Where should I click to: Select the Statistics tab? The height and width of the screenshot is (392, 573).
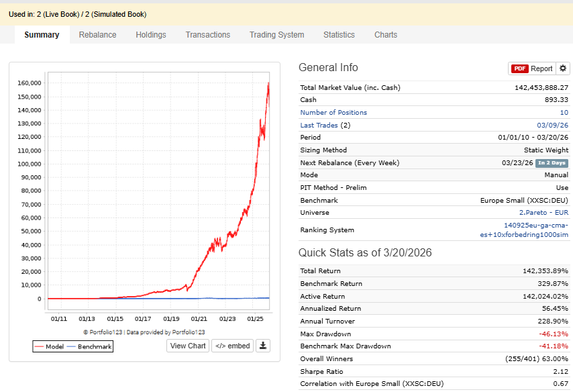coord(339,35)
